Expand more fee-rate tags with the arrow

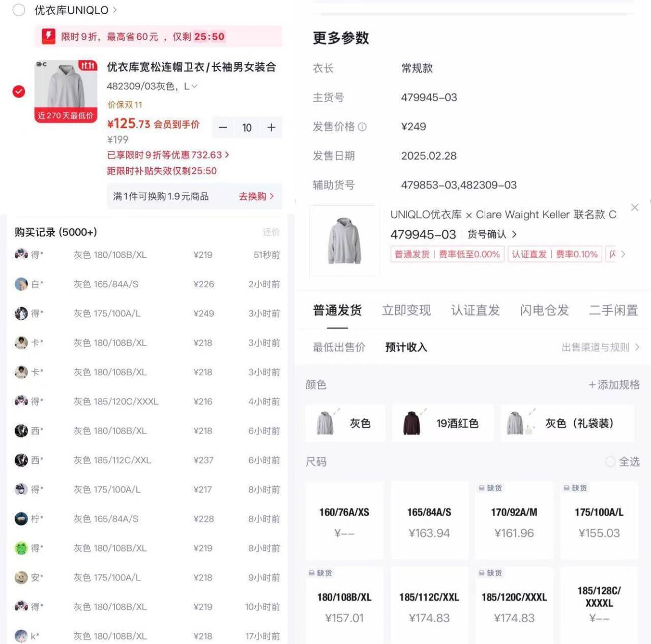(623, 254)
